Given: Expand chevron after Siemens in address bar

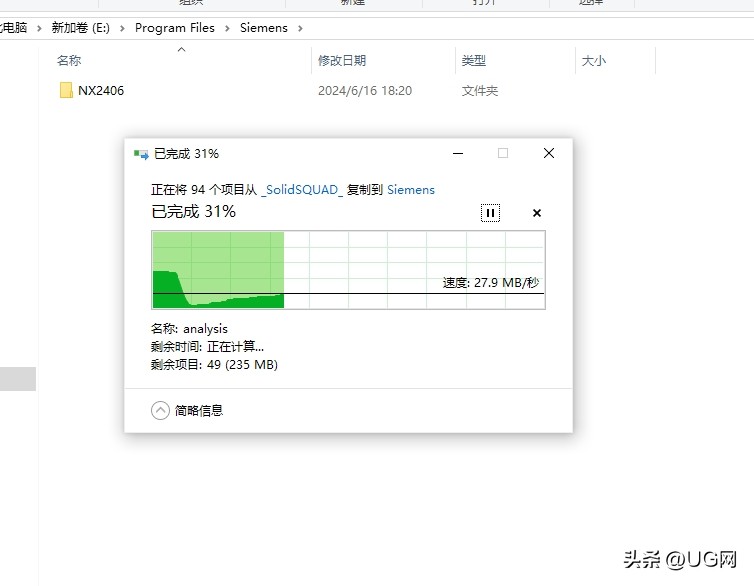Looking at the screenshot, I should tap(300, 28).
